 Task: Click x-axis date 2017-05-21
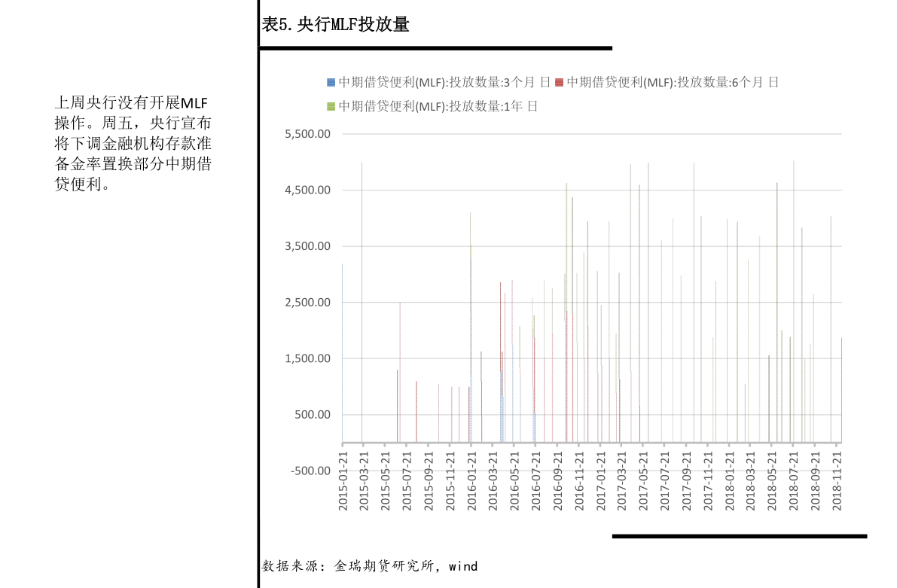[x=644, y=481]
